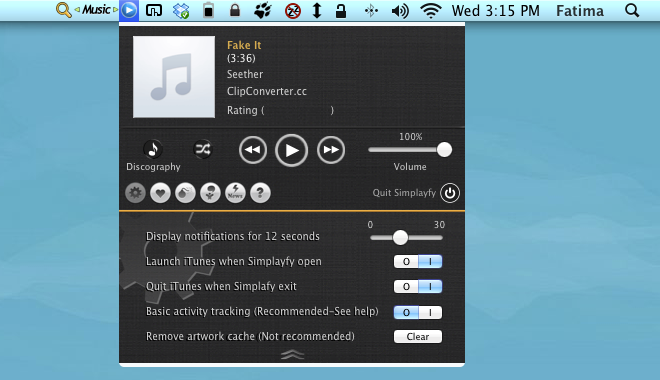Click the Wed 3:15 PM clock
Screen dimensions: 660x380
click(x=495, y=11)
